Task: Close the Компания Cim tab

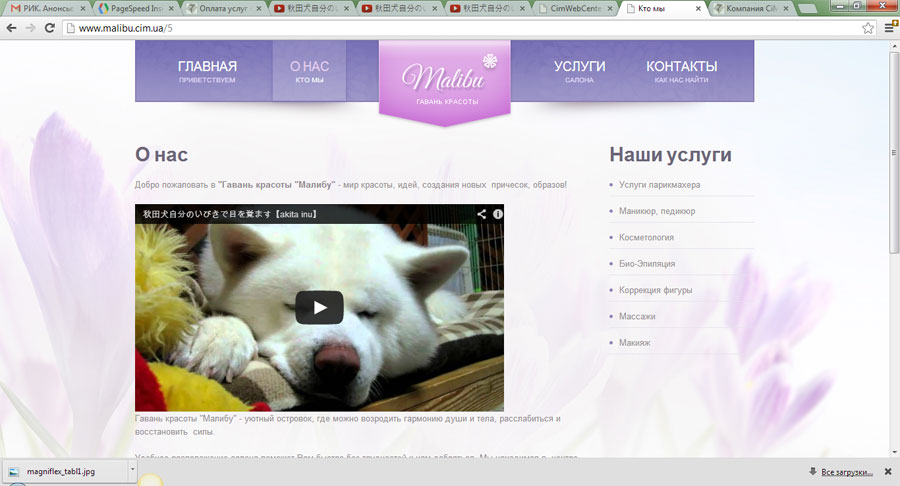Action: [x=786, y=9]
